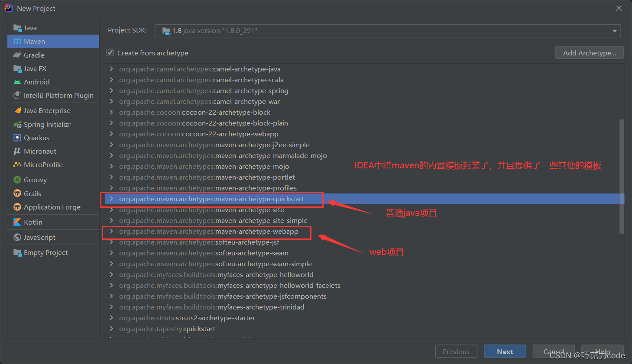Click the Help button
This screenshot has width=632, height=364.
(602, 351)
